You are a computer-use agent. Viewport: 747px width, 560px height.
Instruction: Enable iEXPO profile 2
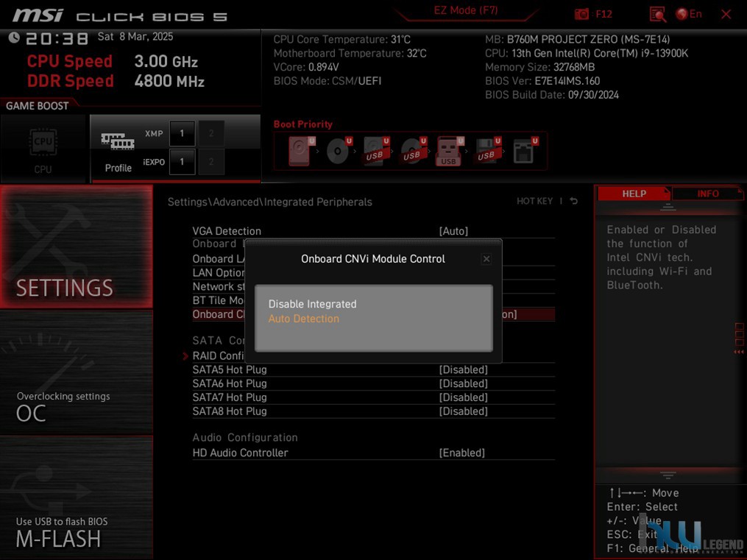click(211, 162)
